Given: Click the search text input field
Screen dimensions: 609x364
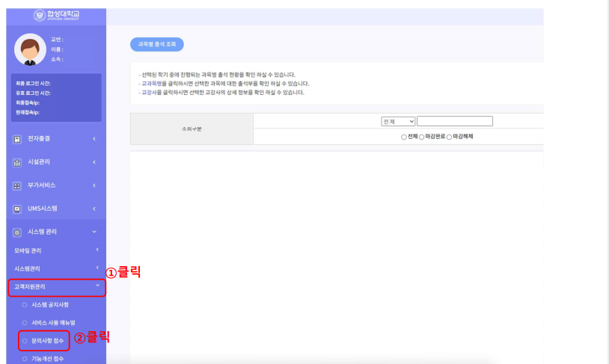Looking at the screenshot, I should (x=455, y=121).
